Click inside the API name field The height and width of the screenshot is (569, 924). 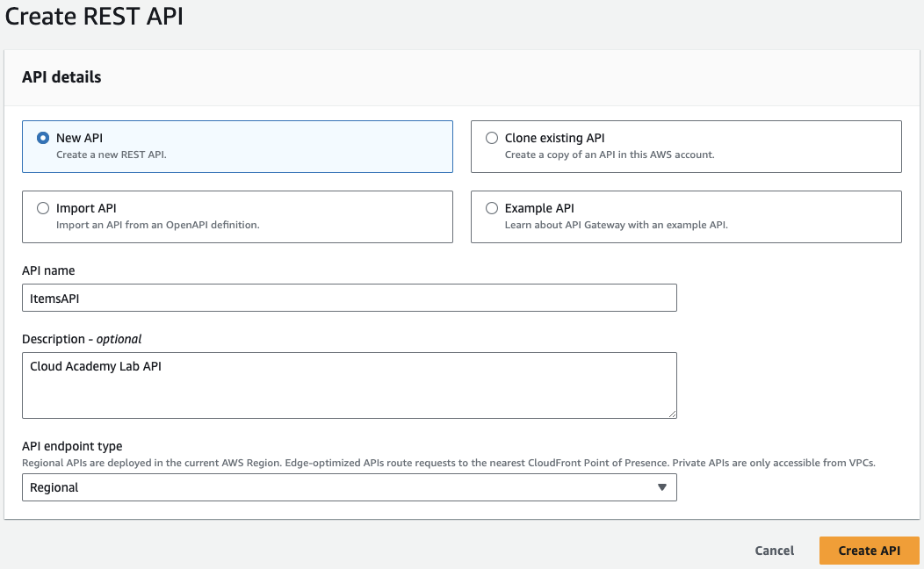[349, 298]
